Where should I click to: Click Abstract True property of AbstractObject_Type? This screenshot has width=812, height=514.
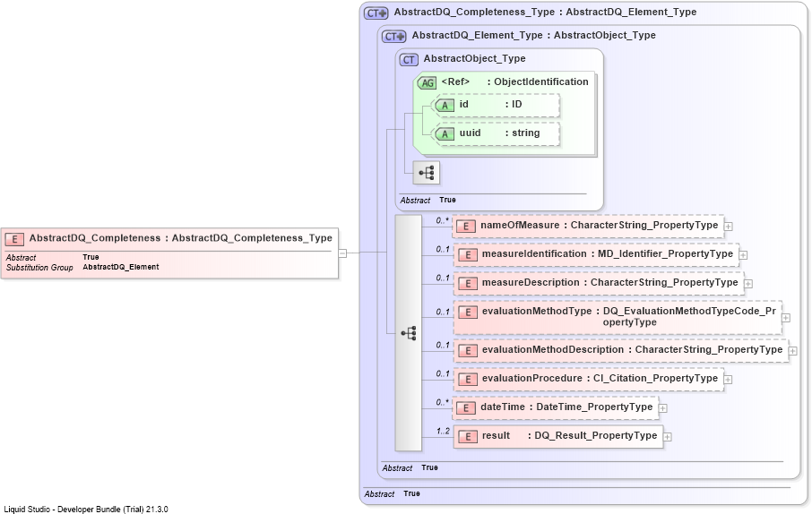tap(428, 200)
